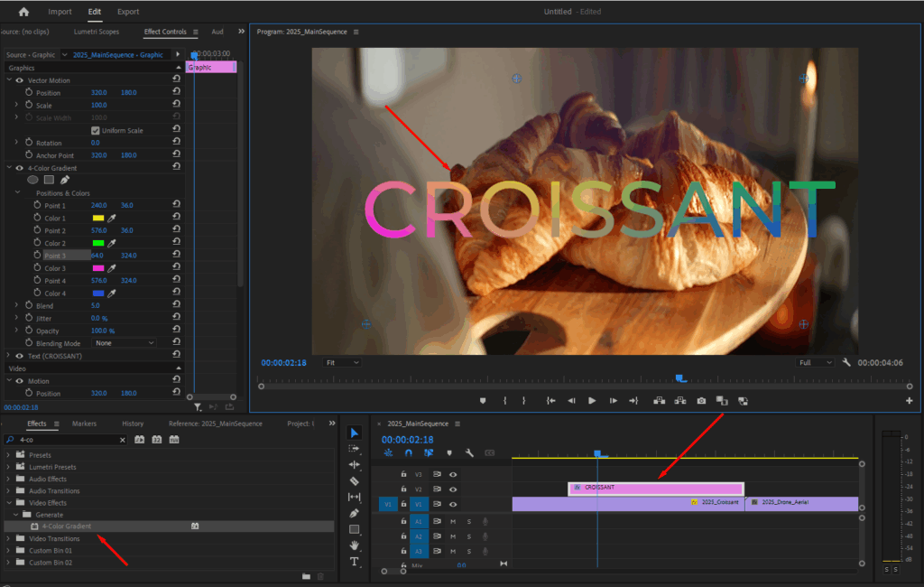Toggle track lock on V2
Image resolution: width=924 pixels, height=587 pixels.
[403, 489]
